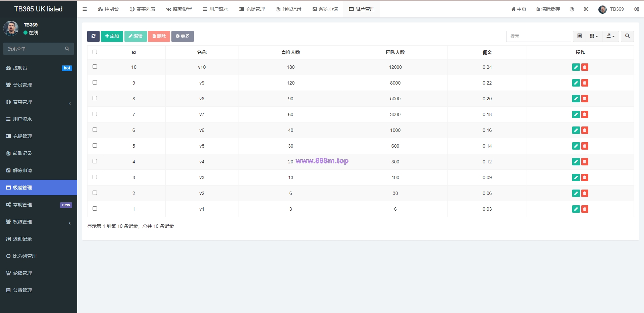Click the 编辑 edit toolbar button
Viewport: 644px width, 313px height.
click(x=136, y=36)
